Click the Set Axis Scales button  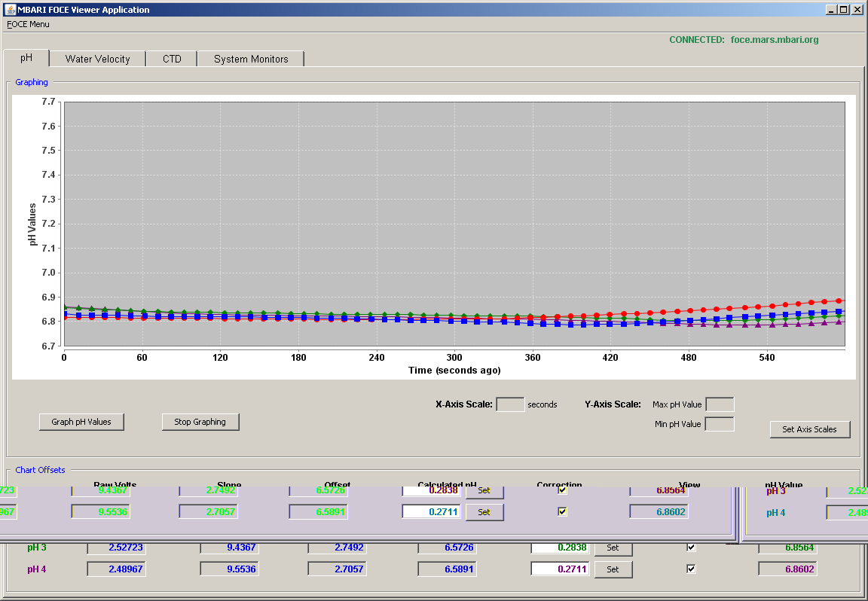810,429
